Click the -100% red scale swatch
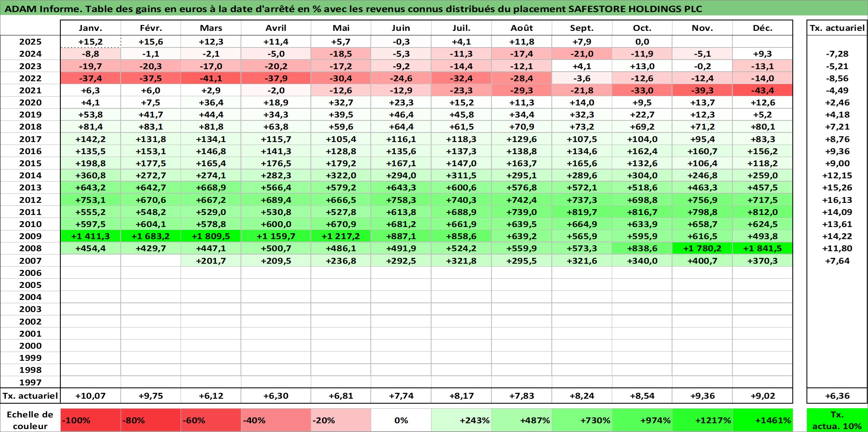Screen dimensions: 868x432 click(x=90, y=420)
